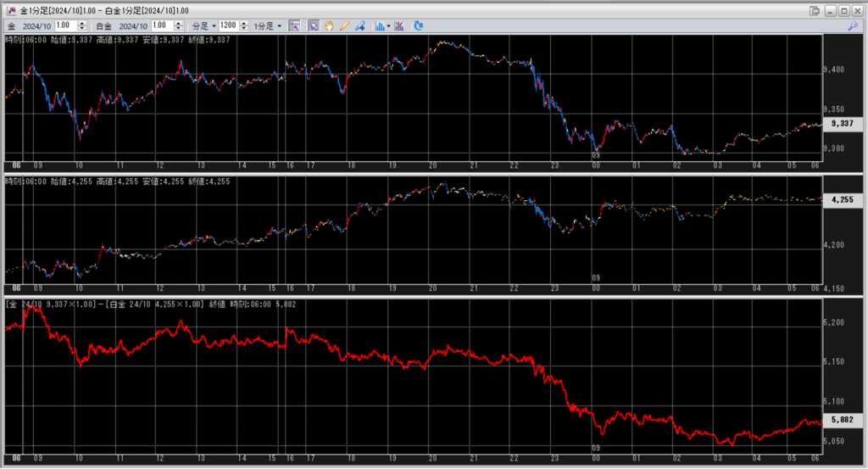This screenshot has height=469, width=868.
Task: Click the detach window icon in title bar
Action: coord(815,9)
